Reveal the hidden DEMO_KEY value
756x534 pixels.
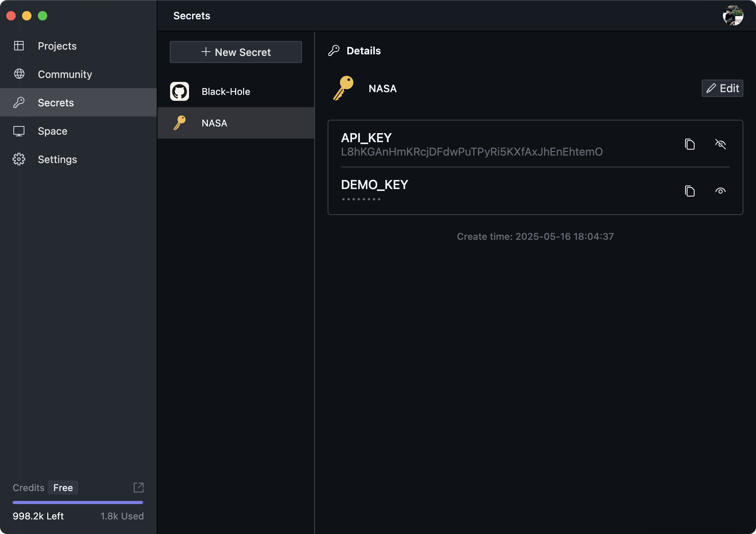coord(720,191)
